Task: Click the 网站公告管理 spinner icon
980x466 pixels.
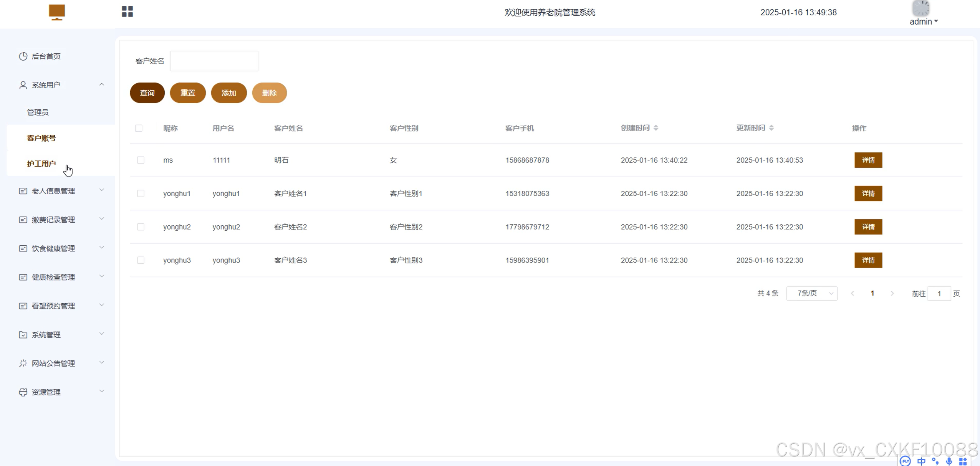Action: point(23,363)
